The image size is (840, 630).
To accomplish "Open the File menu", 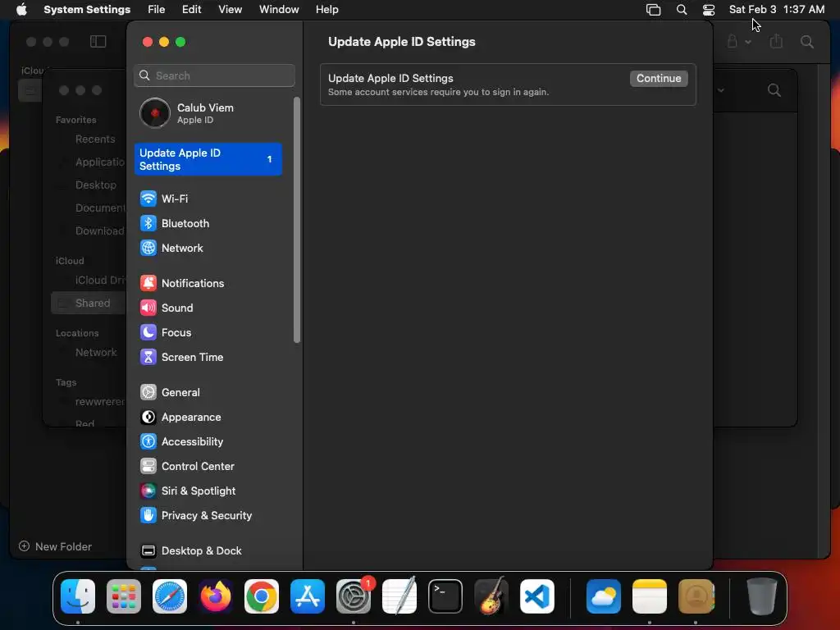I will (156, 9).
